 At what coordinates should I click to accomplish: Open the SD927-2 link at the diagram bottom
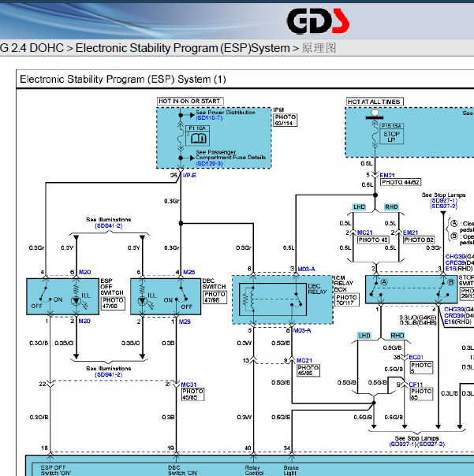[x=431, y=444]
